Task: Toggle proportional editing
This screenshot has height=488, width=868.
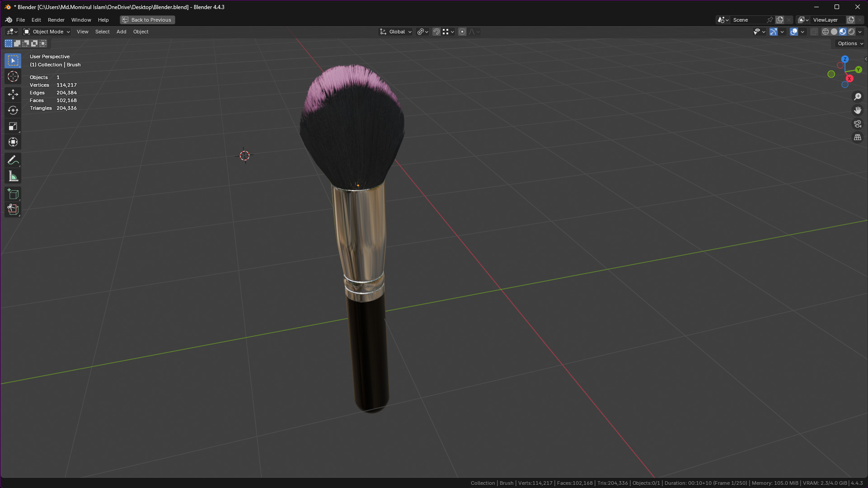Action: [x=462, y=32]
